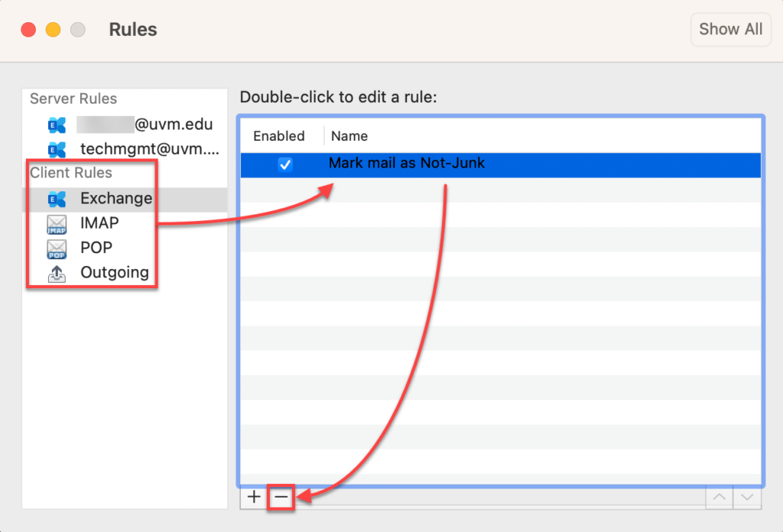The image size is (783, 532).
Task: Click the up chevron to reorder rules
Action: click(719, 497)
